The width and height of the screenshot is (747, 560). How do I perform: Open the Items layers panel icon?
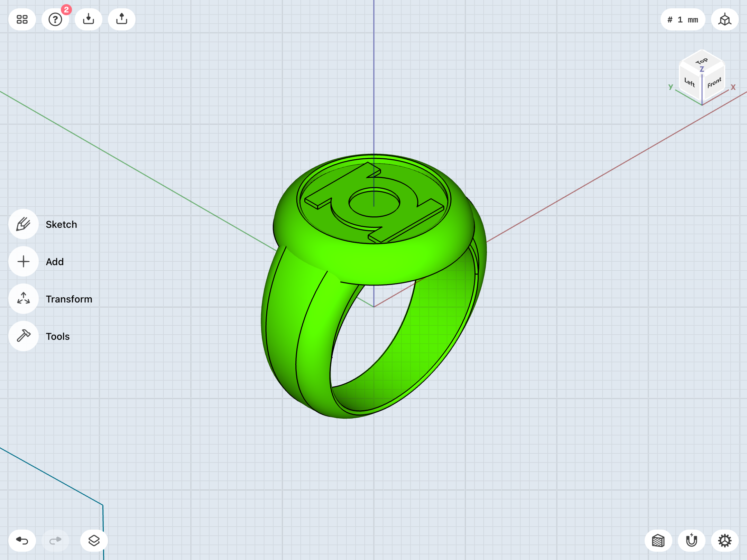94,541
